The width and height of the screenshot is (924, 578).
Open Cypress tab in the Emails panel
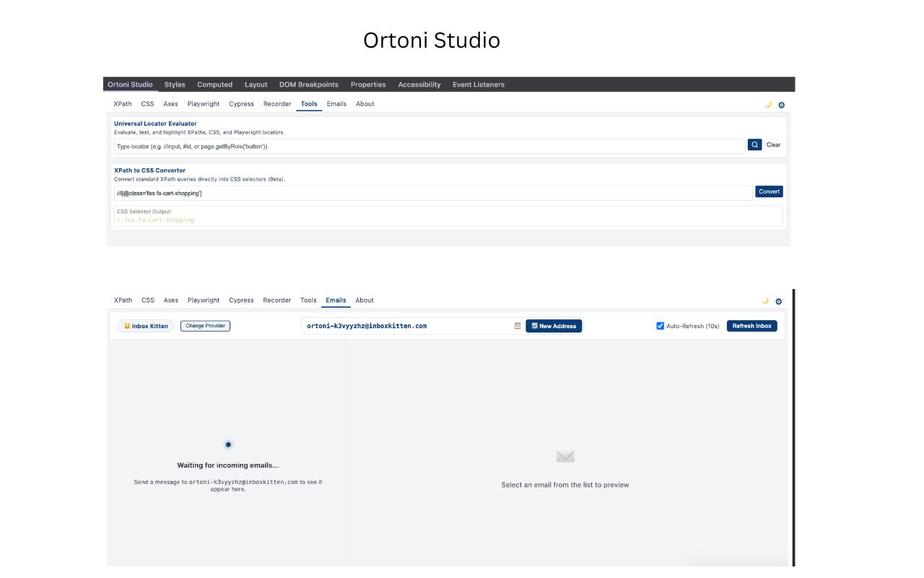click(x=241, y=301)
